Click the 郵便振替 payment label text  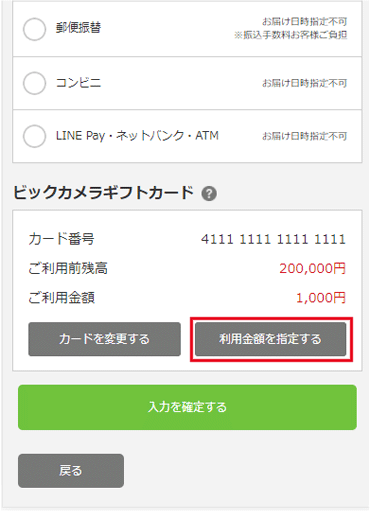pos(78,27)
